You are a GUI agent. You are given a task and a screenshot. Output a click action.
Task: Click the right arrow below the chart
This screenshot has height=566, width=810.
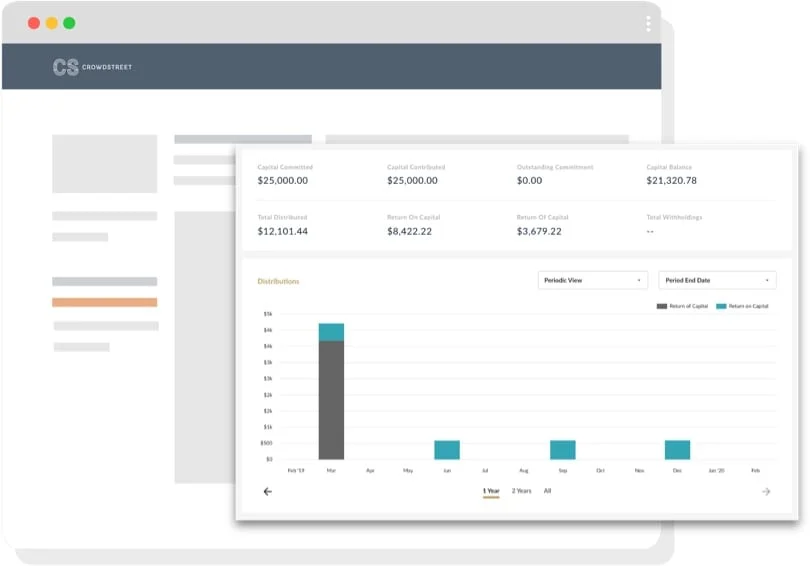coord(766,491)
